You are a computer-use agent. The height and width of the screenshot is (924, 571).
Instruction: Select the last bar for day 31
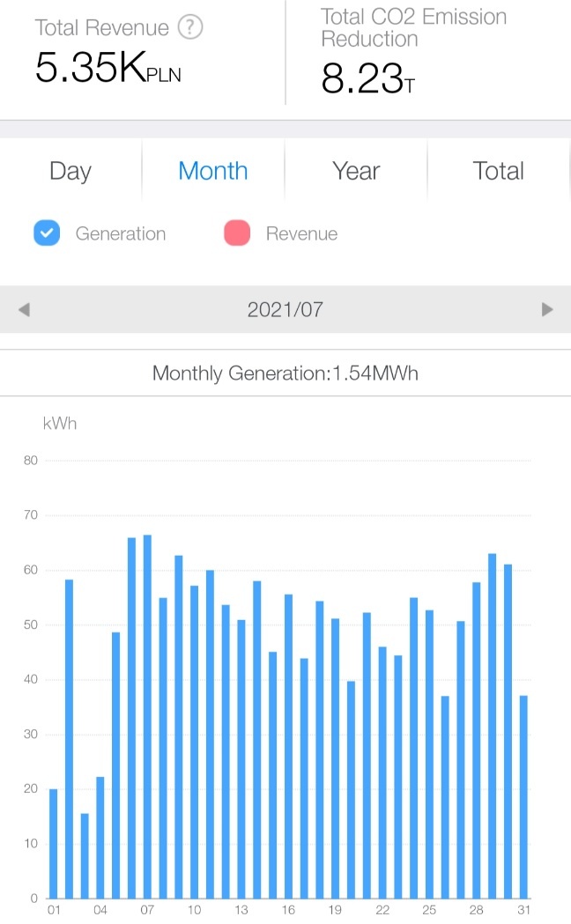(523, 796)
